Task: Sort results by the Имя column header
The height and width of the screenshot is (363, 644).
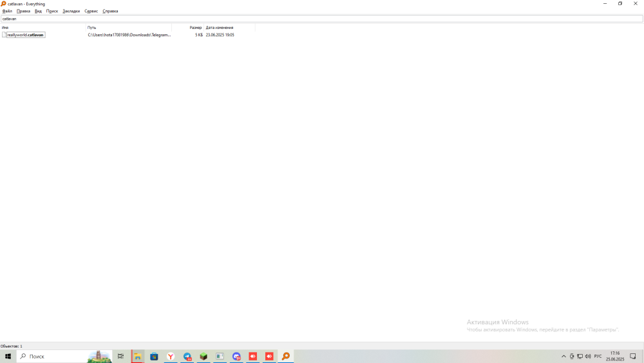Action: tap(43, 28)
